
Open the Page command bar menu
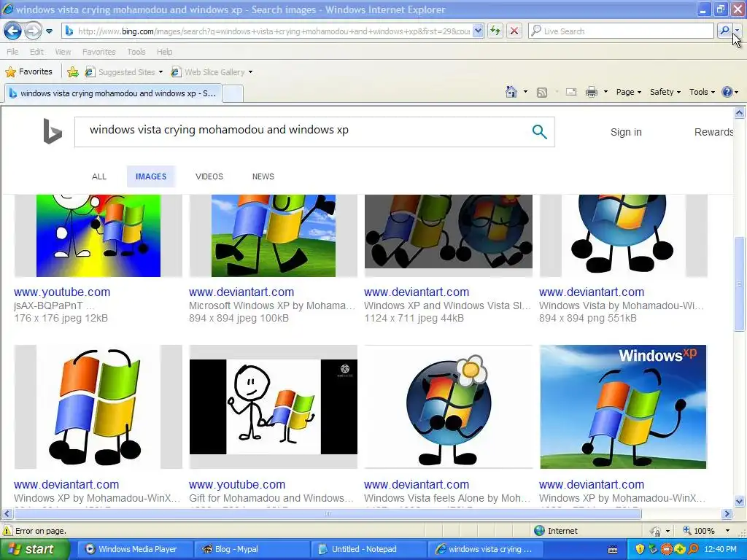click(628, 92)
